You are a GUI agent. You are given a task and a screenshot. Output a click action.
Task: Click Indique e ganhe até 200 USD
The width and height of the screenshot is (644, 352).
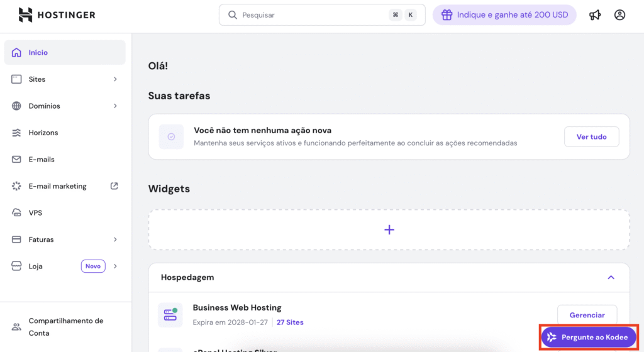[504, 14]
